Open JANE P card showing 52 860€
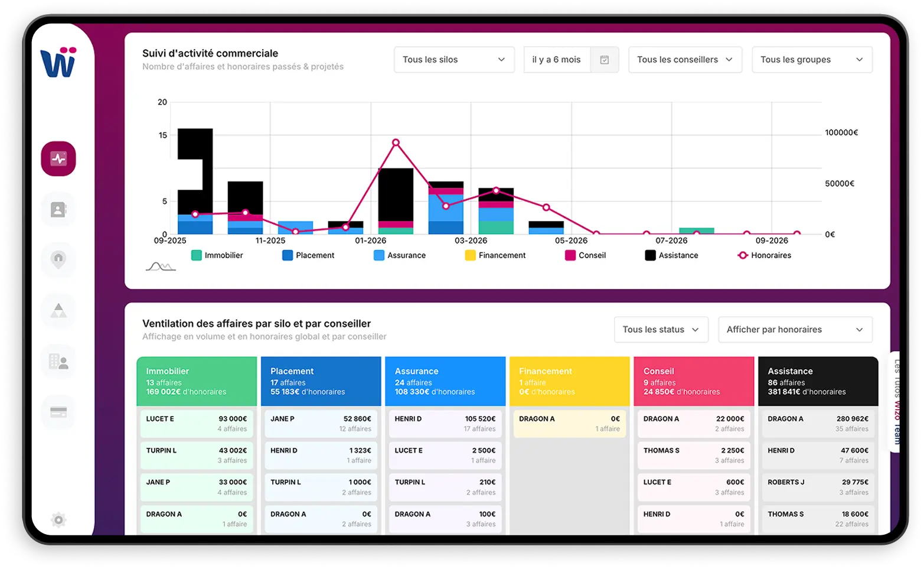The height and width of the screenshot is (569, 924). tap(321, 424)
